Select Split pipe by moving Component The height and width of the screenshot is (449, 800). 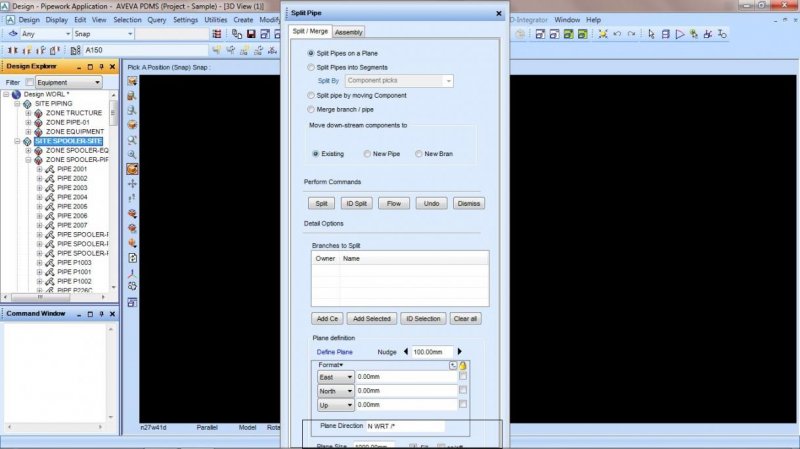coord(311,95)
